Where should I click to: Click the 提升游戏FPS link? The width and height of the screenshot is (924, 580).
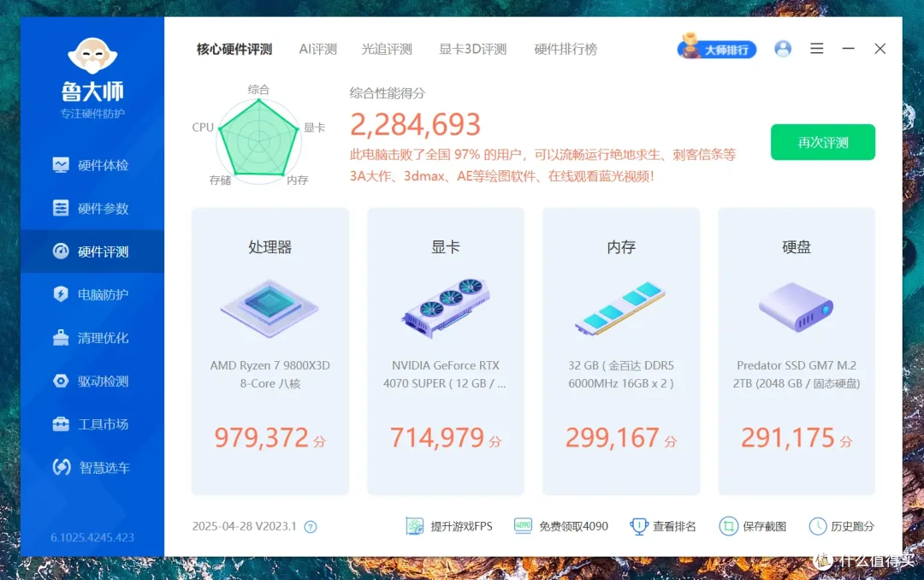449,526
